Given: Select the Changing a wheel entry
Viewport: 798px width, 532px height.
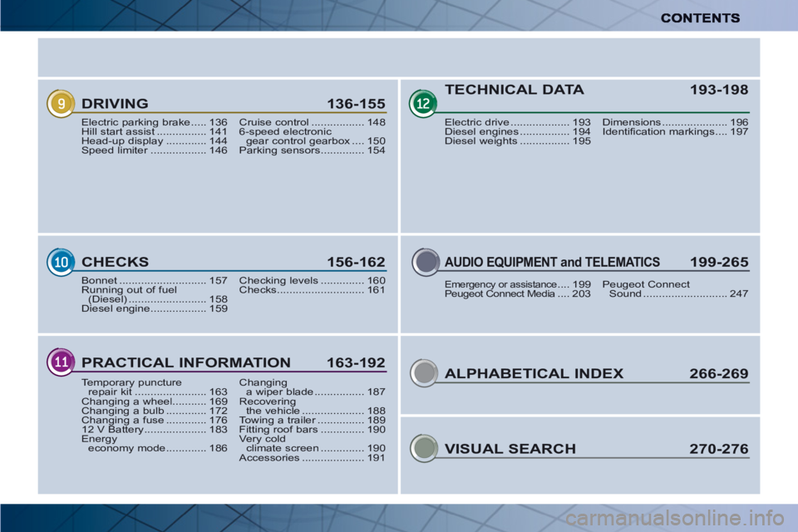Looking at the screenshot, I should 155,401.
